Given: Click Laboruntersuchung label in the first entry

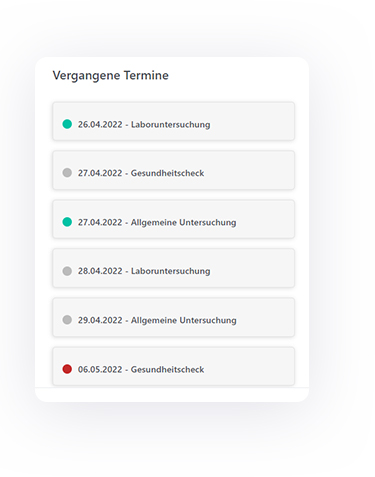Looking at the screenshot, I should click(x=170, y=124).
